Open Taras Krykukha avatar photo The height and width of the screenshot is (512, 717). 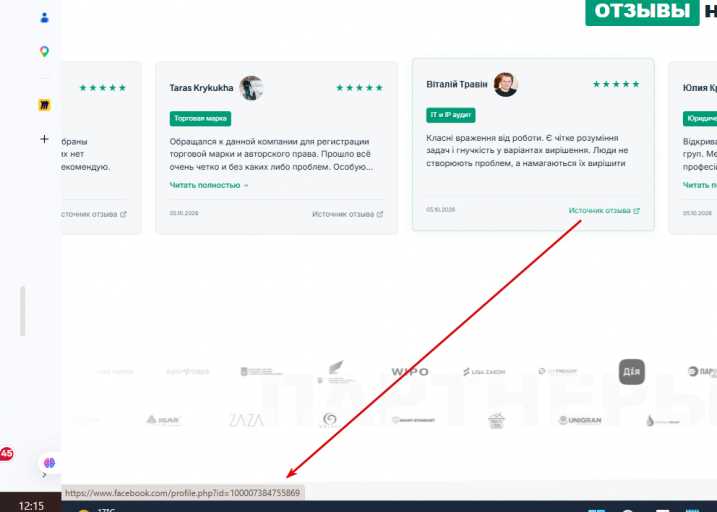pos(251,88)
